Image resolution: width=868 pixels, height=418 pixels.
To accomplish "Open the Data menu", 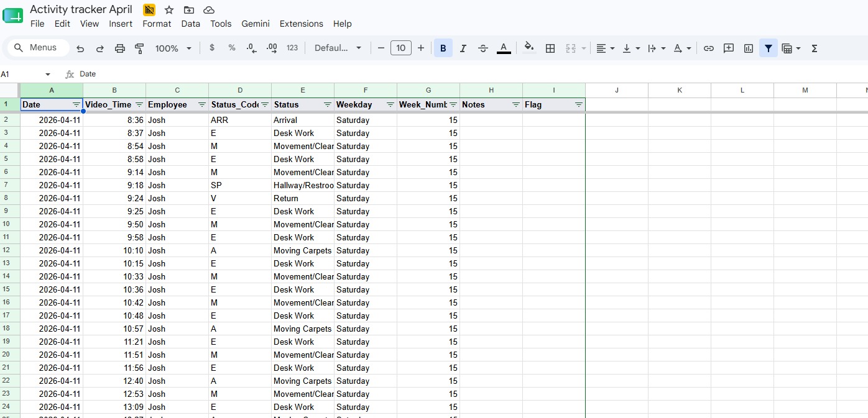I will 191,24.
